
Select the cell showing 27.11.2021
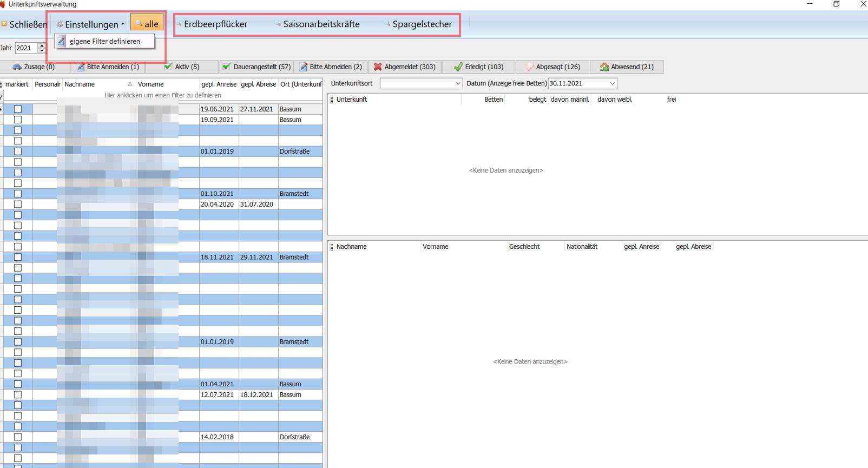tap(259, 109)
